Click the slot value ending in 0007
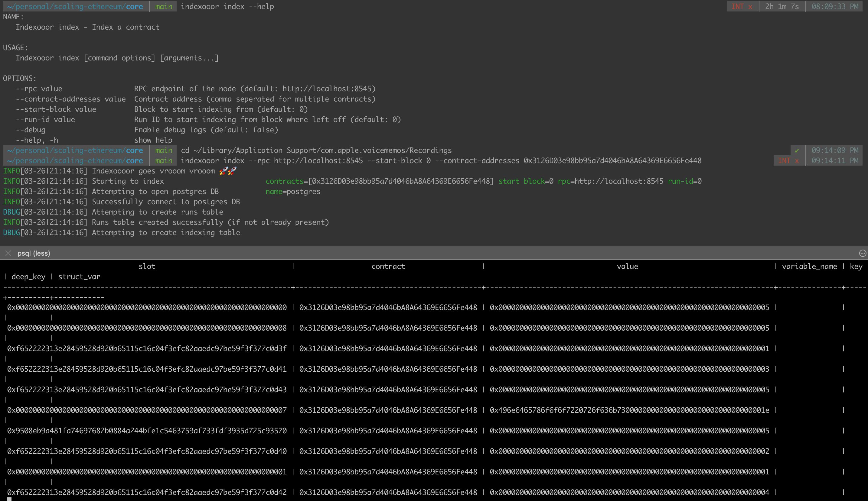Image resolution: width=868 pixels, height=501 pixels. click(x=147, y=410)
